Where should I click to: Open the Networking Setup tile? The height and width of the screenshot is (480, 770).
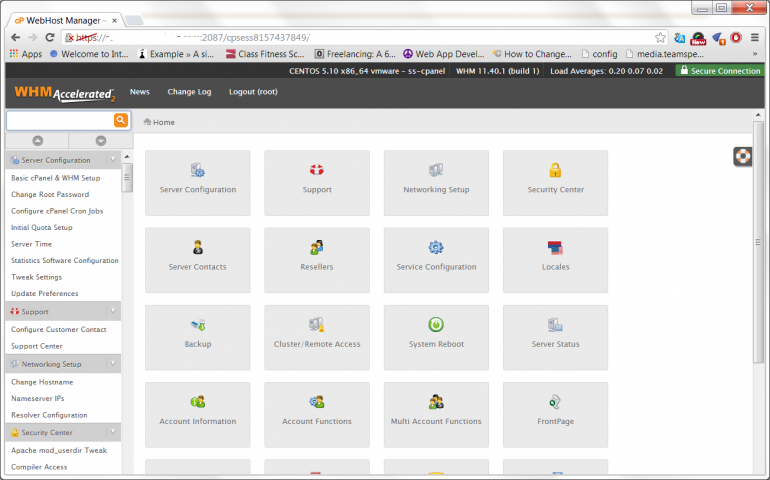pyautogui.click(x=436, y=183)
